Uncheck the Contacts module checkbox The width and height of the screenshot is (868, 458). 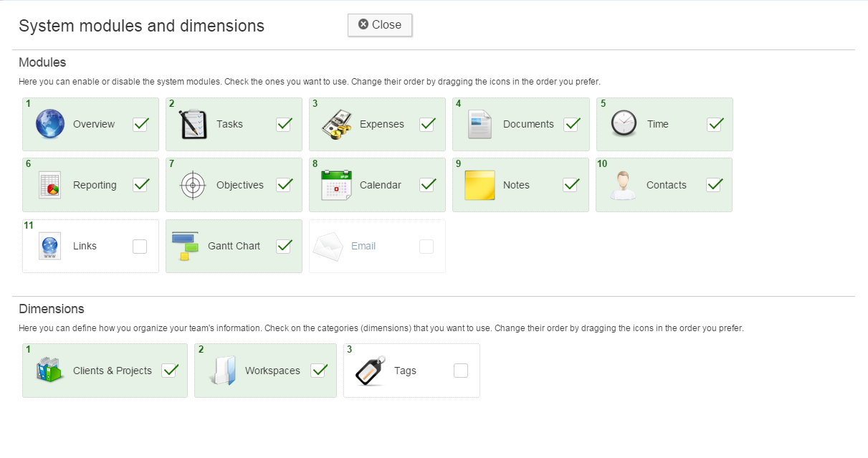click(714, 185)
